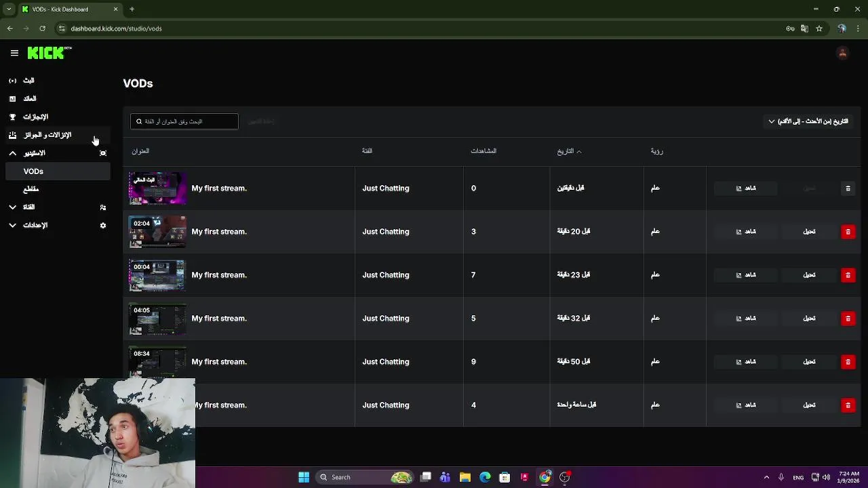
Task: Open thumbnail of the 02:04 VOD
Action: pos(157,232)
